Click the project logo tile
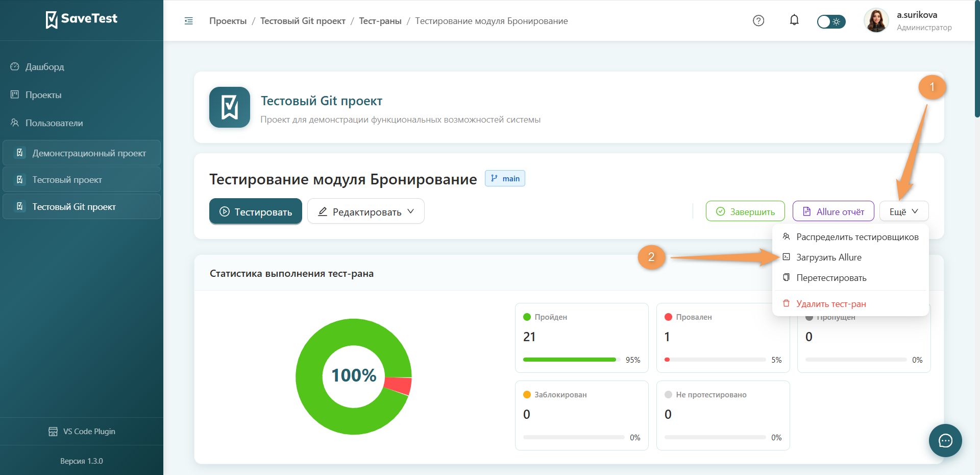This screenshot has width=980, height=475. pos(230,107)
